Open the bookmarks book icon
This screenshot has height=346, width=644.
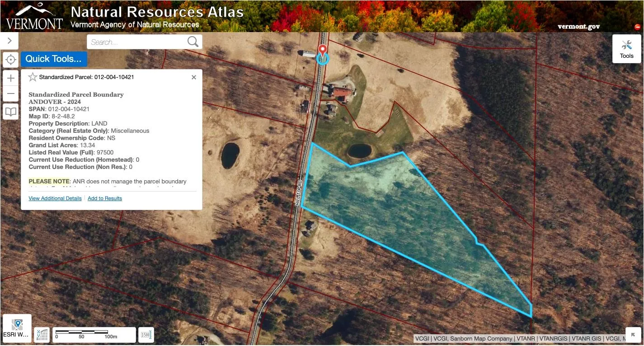click(11, 112)
